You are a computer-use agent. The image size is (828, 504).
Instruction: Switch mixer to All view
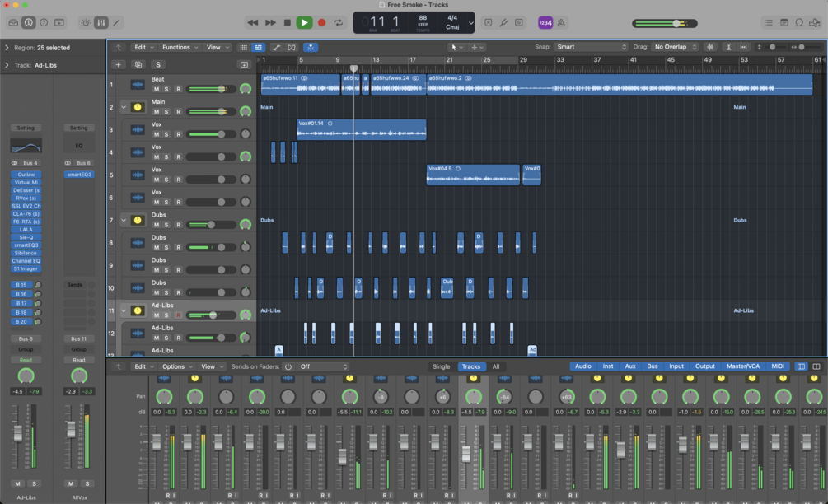pyautogui.click(x=496, y=366)
